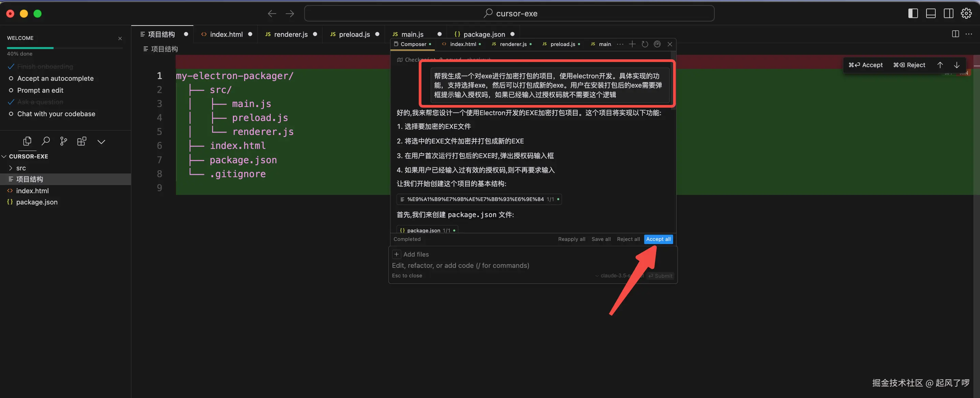Open the Search magnifier in the sidebar
Image resolution: width=980 pixels, height=398 pixels.
[45, 141]
